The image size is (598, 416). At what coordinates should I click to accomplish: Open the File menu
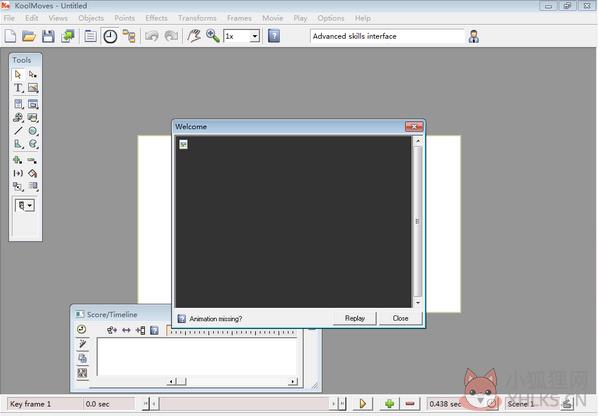pyautogui.click(x=9, y=18)
